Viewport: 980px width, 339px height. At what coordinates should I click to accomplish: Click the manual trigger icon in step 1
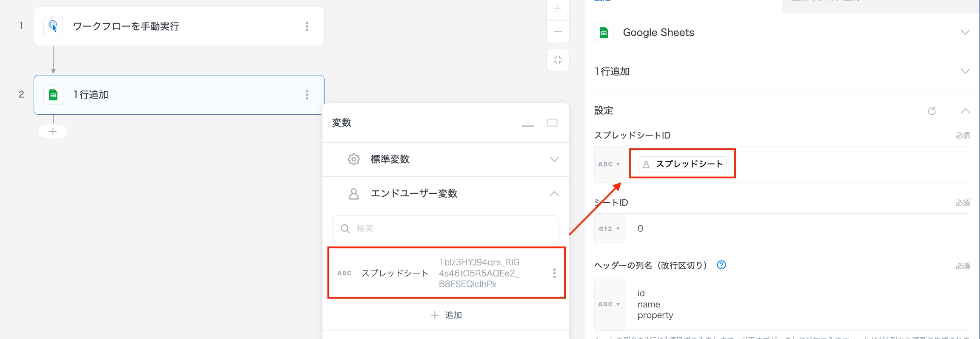pos(53,26)
